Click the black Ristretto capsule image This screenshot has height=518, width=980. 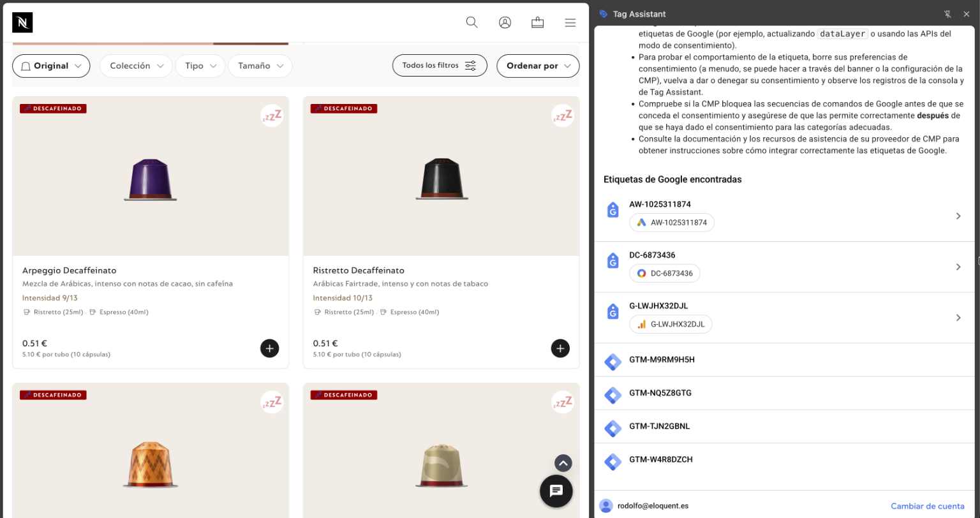[442, 179]
